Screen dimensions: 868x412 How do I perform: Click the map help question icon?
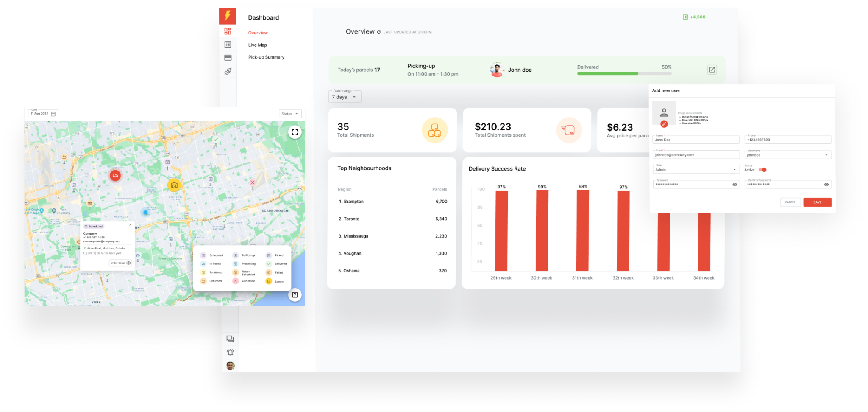tap(295, 295)
